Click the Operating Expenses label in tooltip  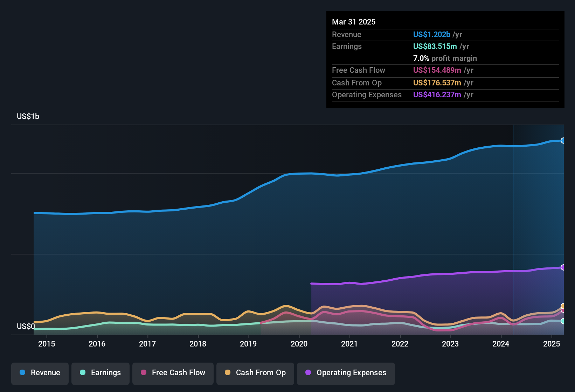click(x=367, y=94)
